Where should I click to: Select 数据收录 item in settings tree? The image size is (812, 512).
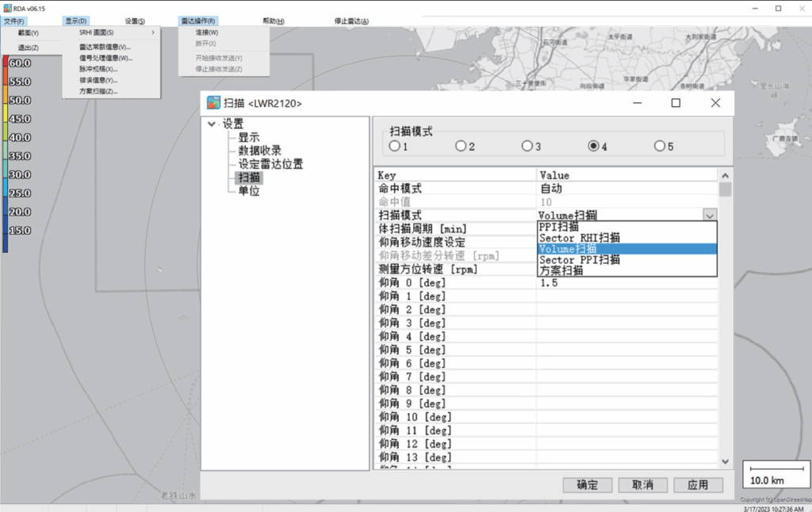[x=259, y=151]
